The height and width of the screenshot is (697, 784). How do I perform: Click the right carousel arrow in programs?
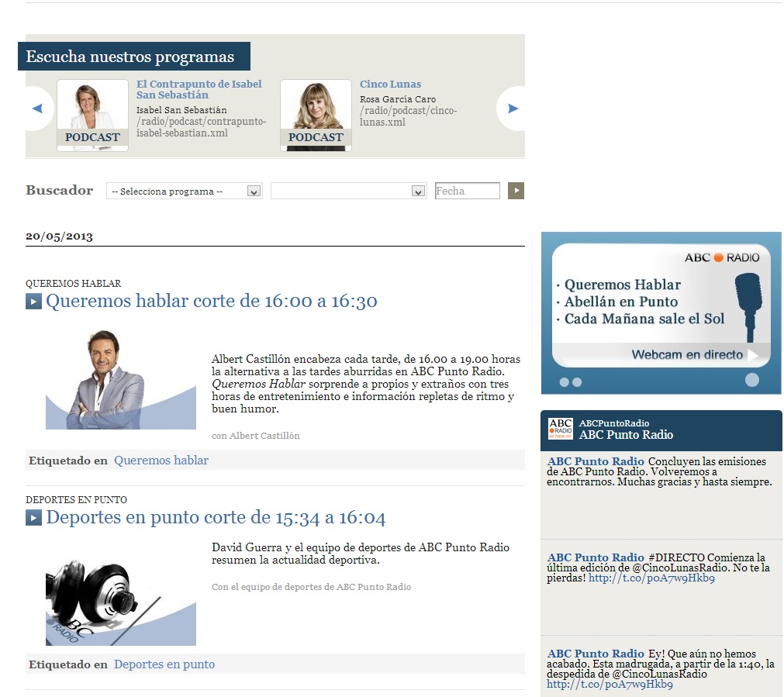tap(512, 109)
